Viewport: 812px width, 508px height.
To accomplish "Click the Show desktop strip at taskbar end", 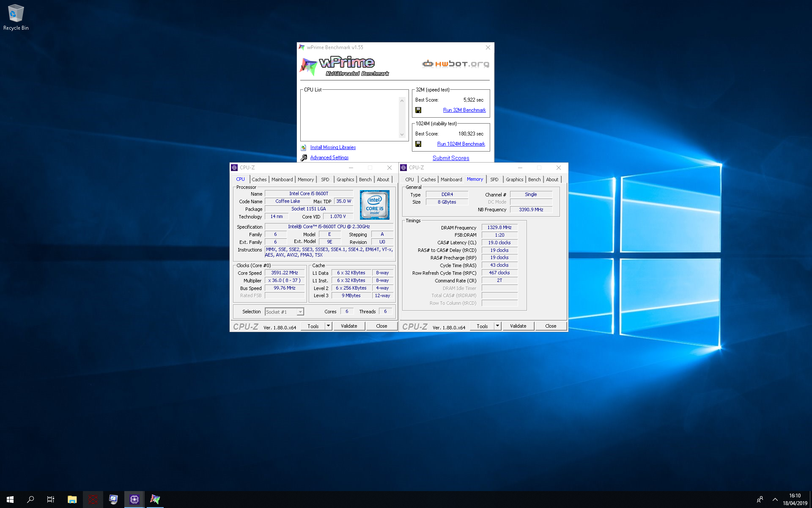I will pos(810,500).
